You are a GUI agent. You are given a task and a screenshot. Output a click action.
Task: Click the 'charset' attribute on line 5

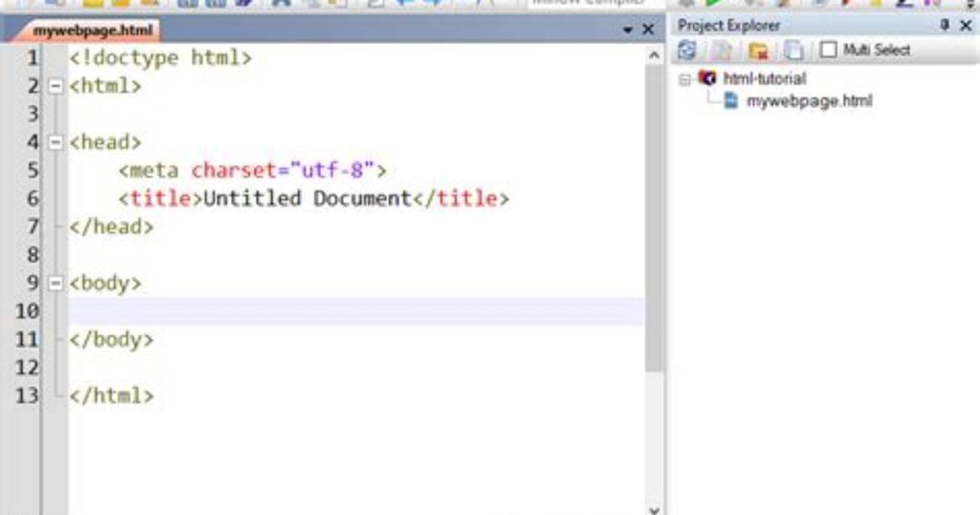pyautogui.click(x=234, y=171)
